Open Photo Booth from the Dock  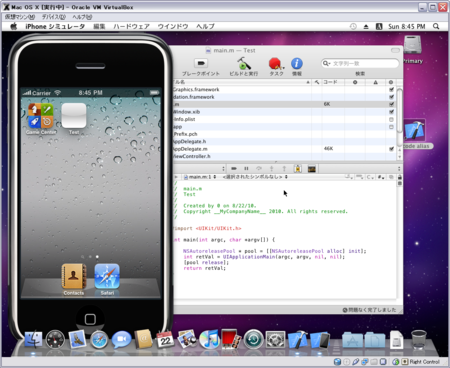pos(231,340)
